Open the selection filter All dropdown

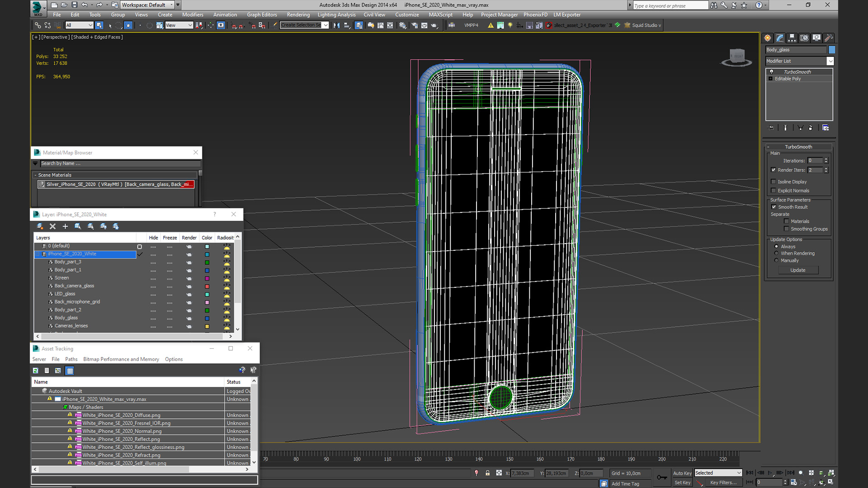[x=79, y=25]
